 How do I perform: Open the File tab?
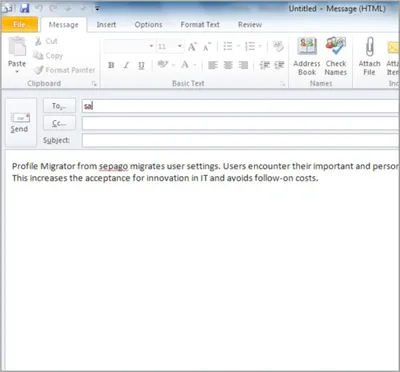20,25
